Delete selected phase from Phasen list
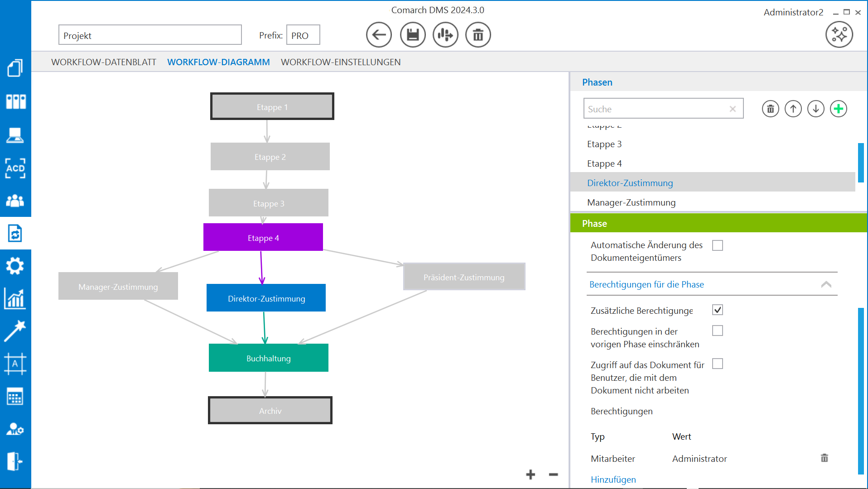This screenshot has width=868, height=489. 770,109
